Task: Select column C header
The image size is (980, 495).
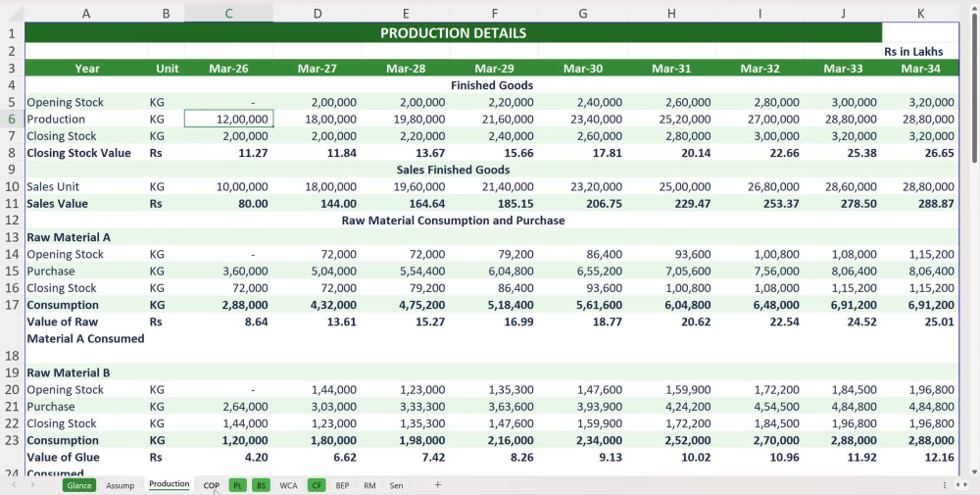Action: (228, 13)
